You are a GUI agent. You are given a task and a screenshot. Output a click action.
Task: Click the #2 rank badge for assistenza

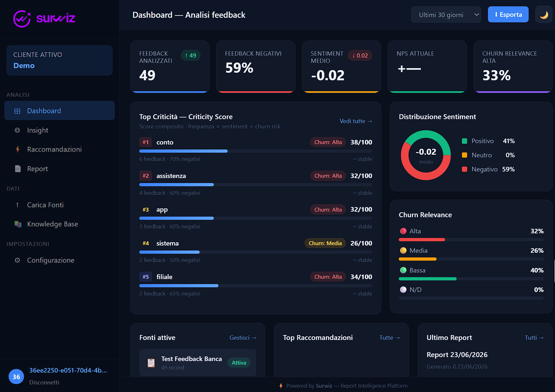point(145,176)
